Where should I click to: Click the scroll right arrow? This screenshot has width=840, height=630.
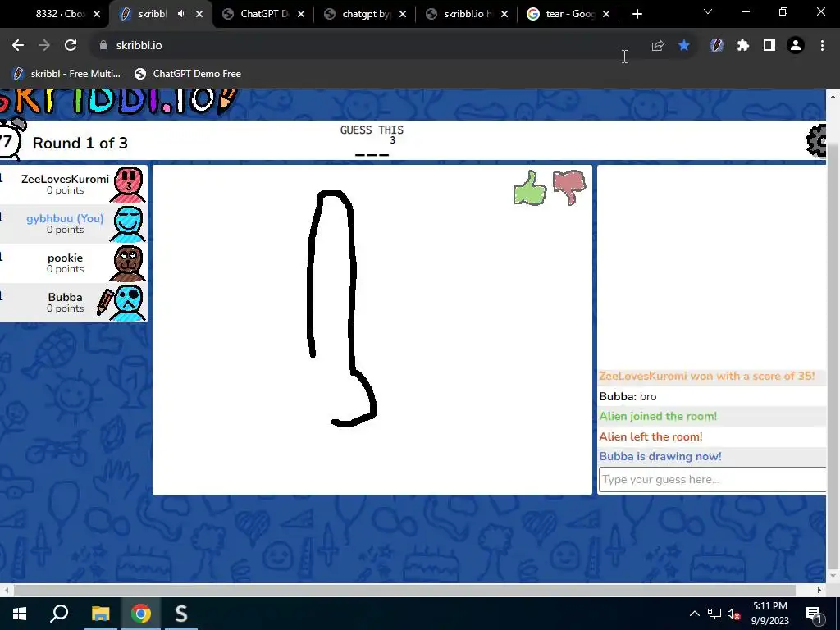coord(819,590)
